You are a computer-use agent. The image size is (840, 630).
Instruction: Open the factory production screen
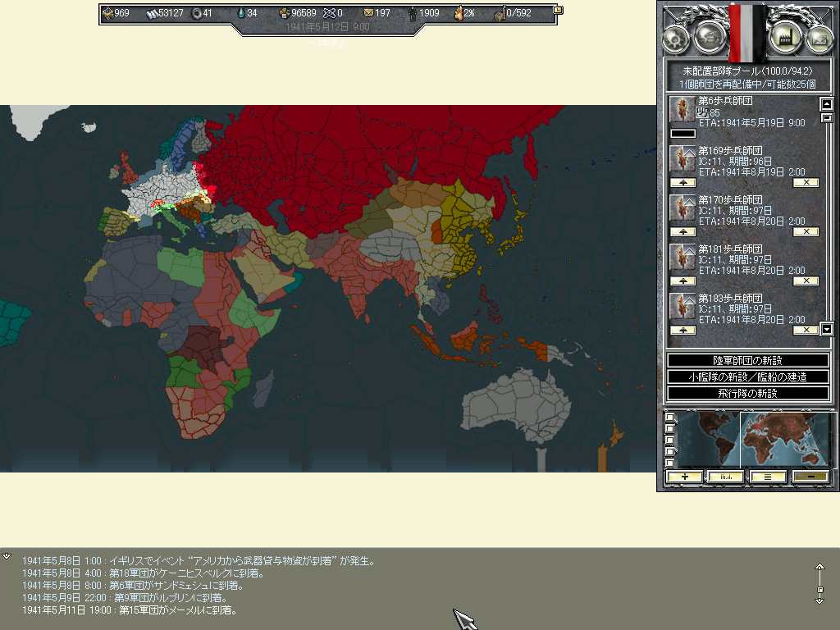(785, 37)
